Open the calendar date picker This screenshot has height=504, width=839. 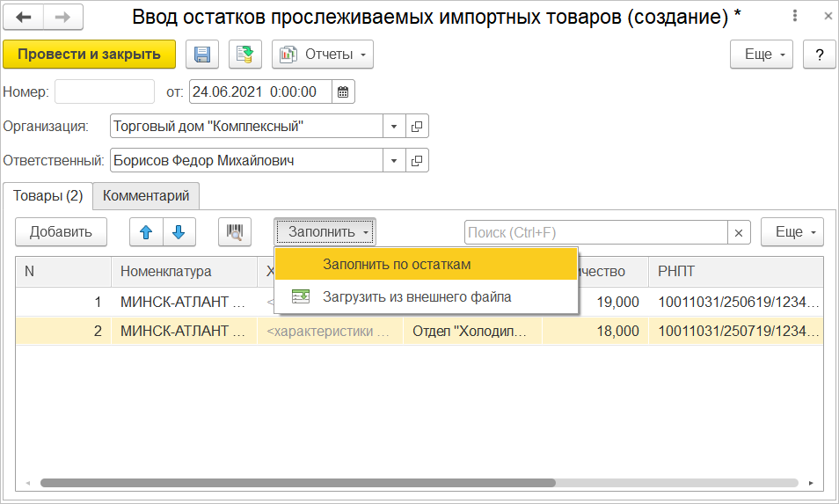(x=343, y=91)
